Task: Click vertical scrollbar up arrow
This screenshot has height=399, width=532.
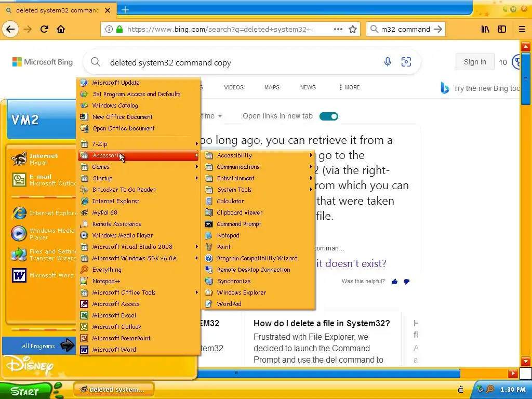Action: click(526, 46)
